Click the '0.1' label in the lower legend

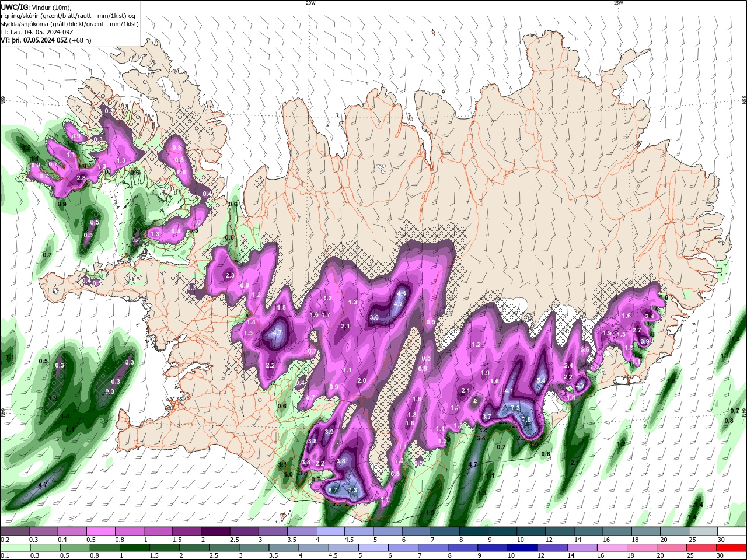(x=5, y=556)
